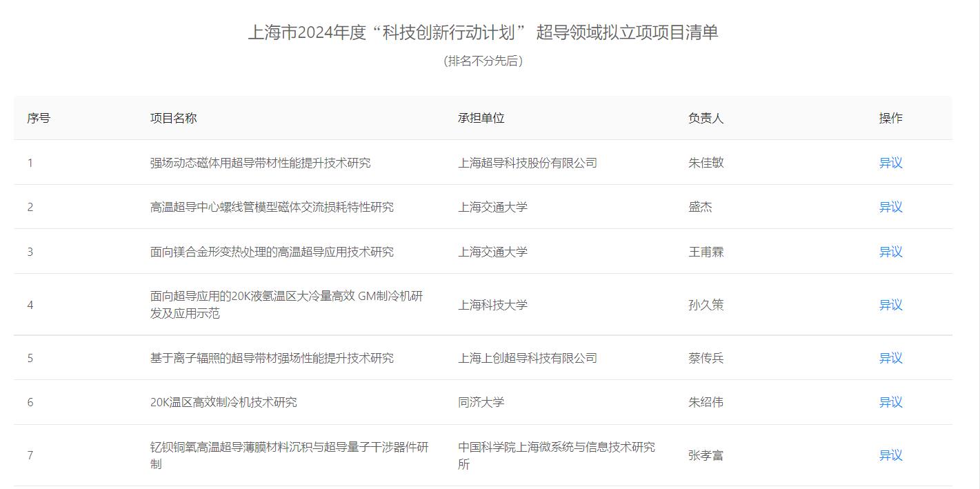Click organization 中国科学院上海微系统与信息技术研究所

coord(557,455)
